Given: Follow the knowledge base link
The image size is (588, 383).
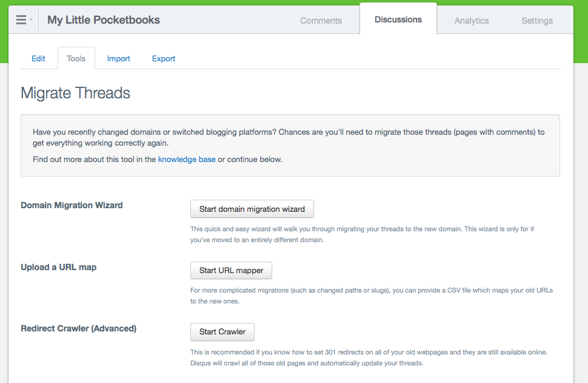Looking at the screenshot, I should pos(187,159).
